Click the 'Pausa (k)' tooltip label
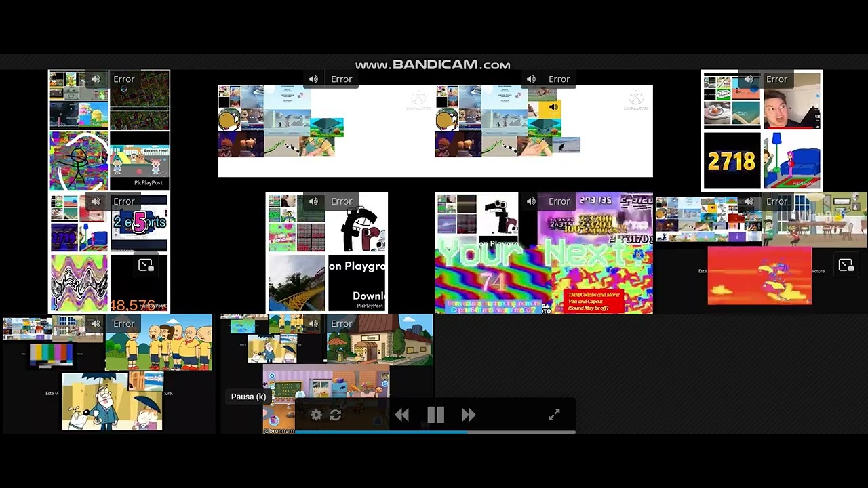This screenshot has width=868, height=488. click(x=248, y=396)
